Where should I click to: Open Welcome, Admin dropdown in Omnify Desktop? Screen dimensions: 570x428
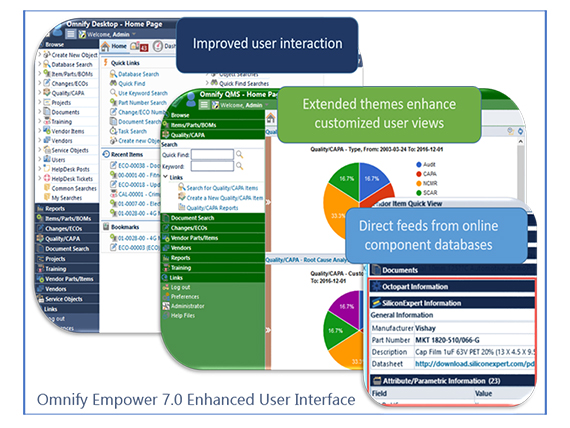(134, 34)
